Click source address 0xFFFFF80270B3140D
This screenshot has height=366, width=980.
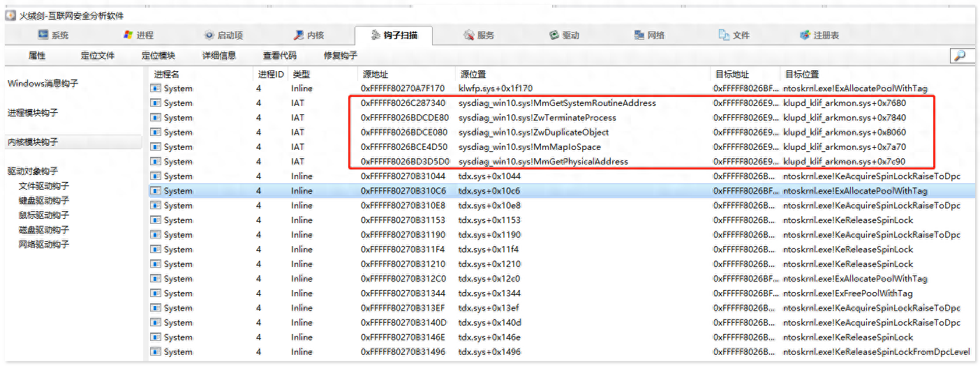(403, 323)
